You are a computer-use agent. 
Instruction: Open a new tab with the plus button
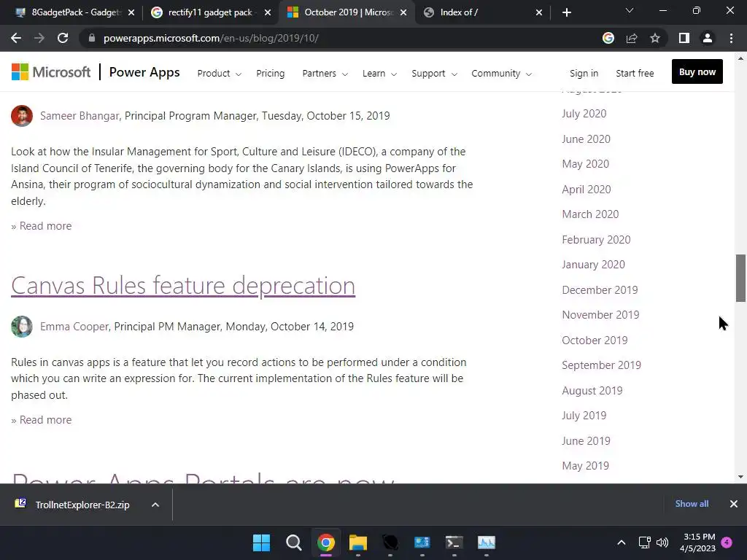566,12
